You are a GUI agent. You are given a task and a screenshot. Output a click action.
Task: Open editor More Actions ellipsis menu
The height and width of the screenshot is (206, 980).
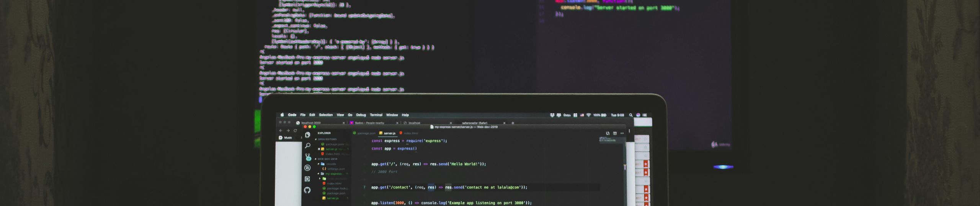coord(622,133)
